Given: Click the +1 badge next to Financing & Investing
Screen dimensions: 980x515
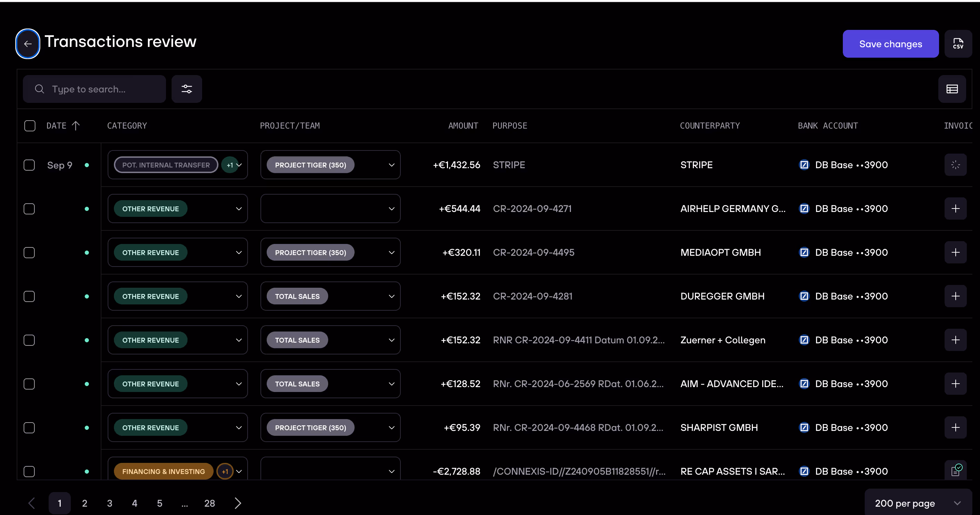Looking at the screenshot, I should (x=225, y=471).
